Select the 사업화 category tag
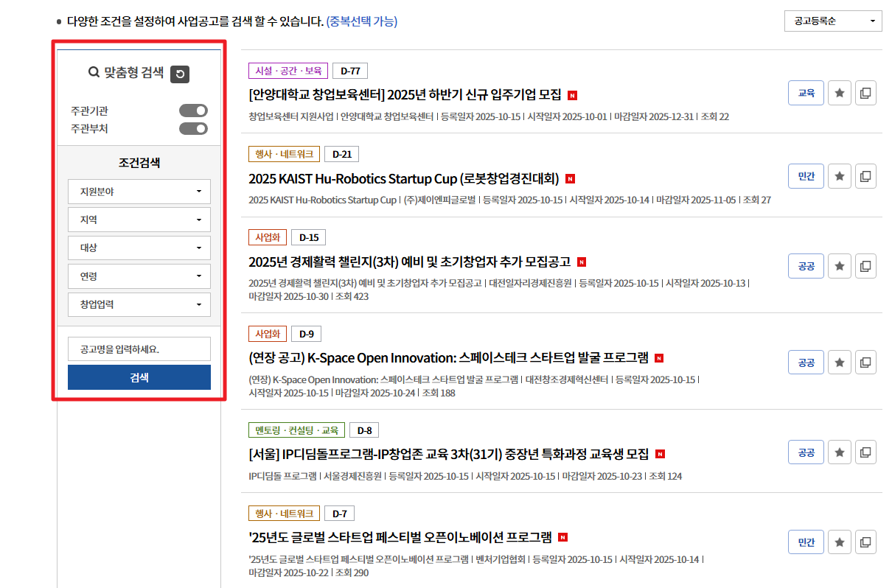Screen dimensions: 892x588 [268, 237]
